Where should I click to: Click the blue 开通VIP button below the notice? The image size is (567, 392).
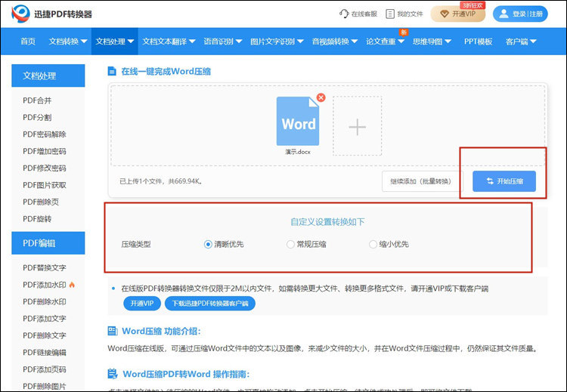[x=142, y=303]
